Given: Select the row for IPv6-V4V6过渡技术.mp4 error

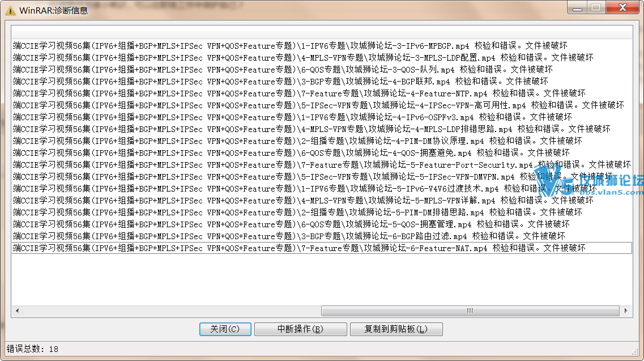Looking at the screenshot, I should (322, 189).
